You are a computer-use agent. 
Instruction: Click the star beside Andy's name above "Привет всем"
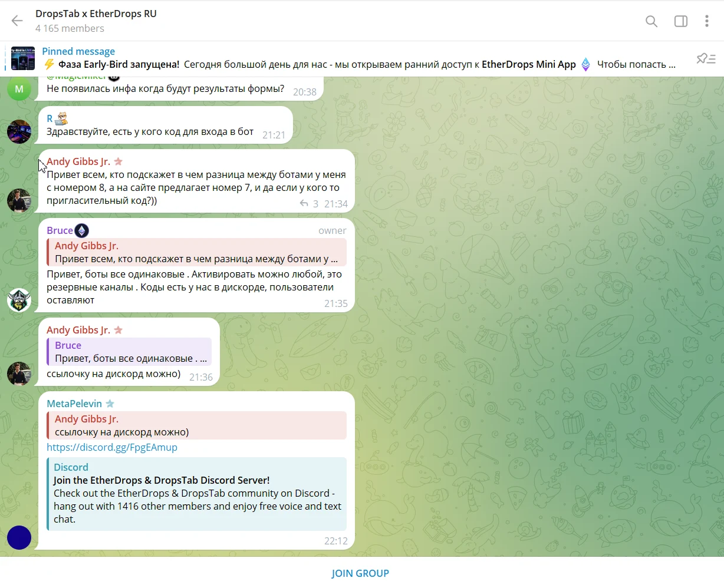point(119,161)
